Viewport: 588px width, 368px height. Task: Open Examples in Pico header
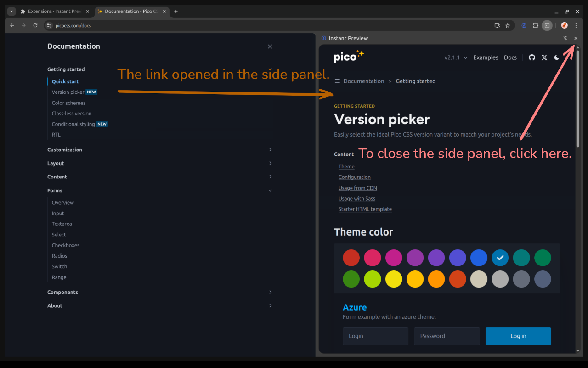486,57
